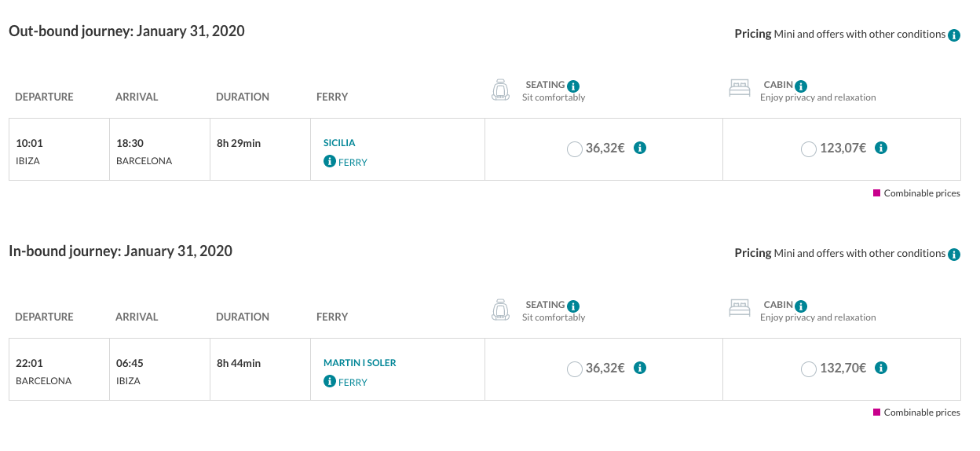The image size is (980, 451).
Task: Click info icon beside 132,70€ cabin price
Action: [x=881, y=368]
